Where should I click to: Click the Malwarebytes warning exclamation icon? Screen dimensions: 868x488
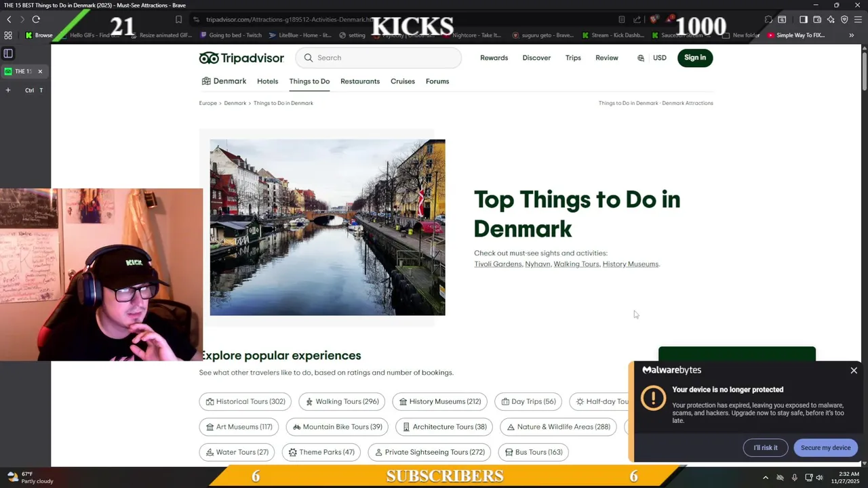(654, 398)
